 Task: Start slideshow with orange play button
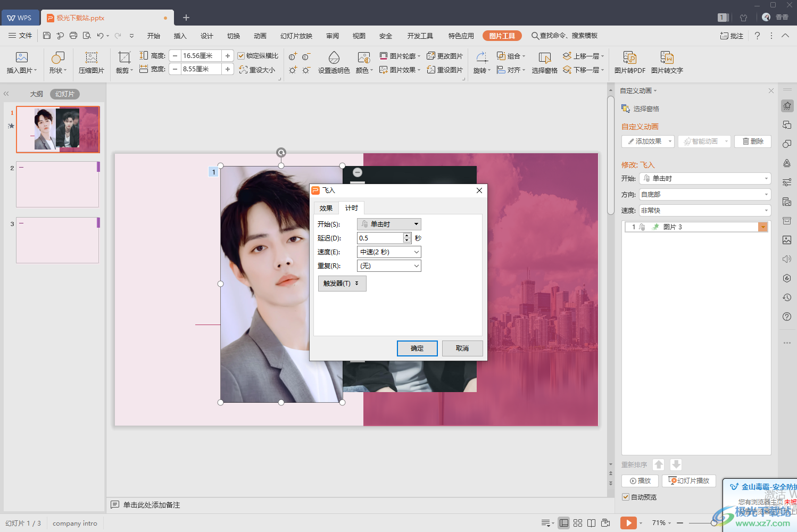pyautogui.click(x=628, y=523)
